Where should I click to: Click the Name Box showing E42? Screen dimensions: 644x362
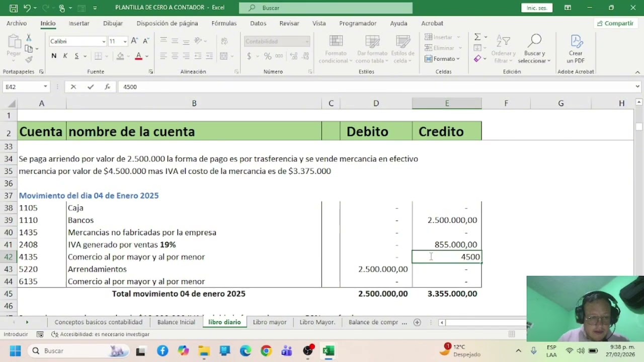pyautogui.click(x=23, y=87)
